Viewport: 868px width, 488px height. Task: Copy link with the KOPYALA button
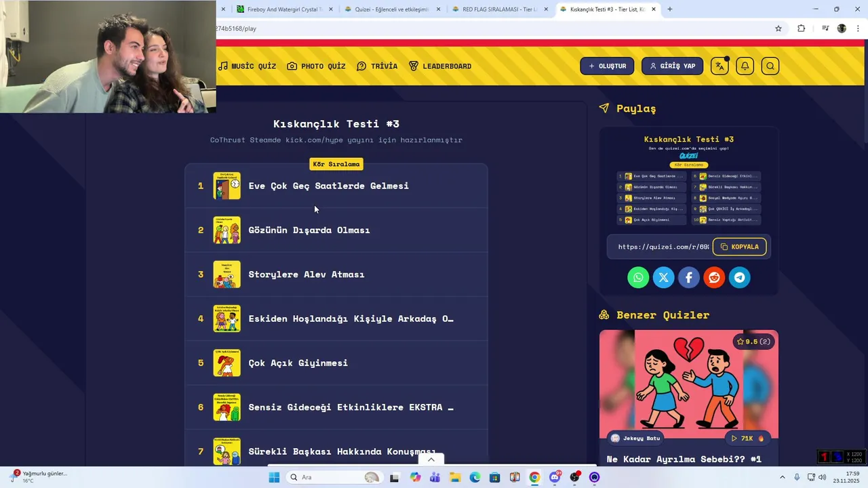click(739, 247)
